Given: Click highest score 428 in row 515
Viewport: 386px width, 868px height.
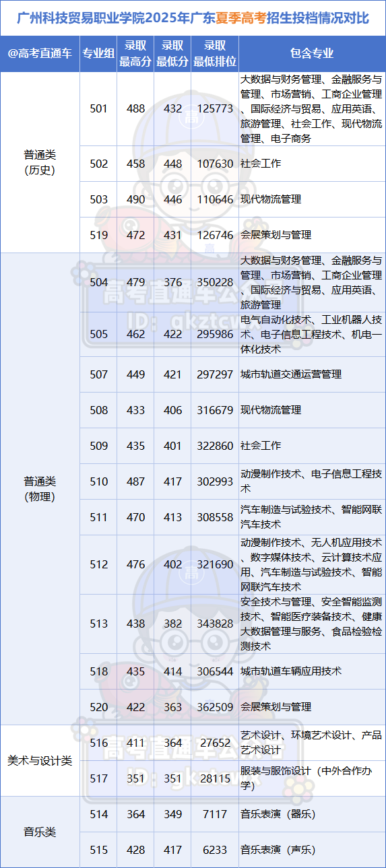Looking at the screenshot, I should [x=135, y=850].
